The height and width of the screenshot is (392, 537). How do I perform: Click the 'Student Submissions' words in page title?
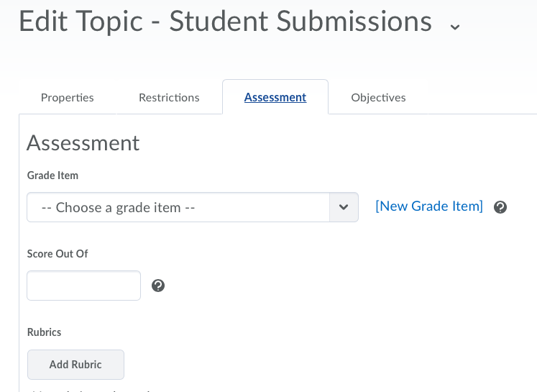pos(300,22)
